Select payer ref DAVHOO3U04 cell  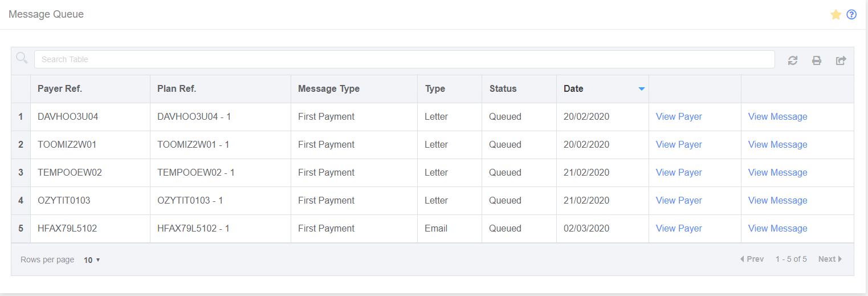click(90, 117)
